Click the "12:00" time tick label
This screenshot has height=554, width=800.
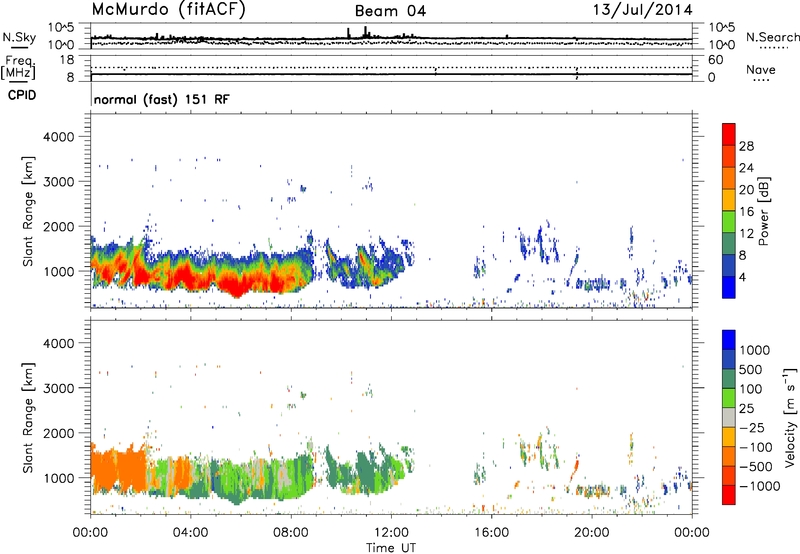pos(391,533)
